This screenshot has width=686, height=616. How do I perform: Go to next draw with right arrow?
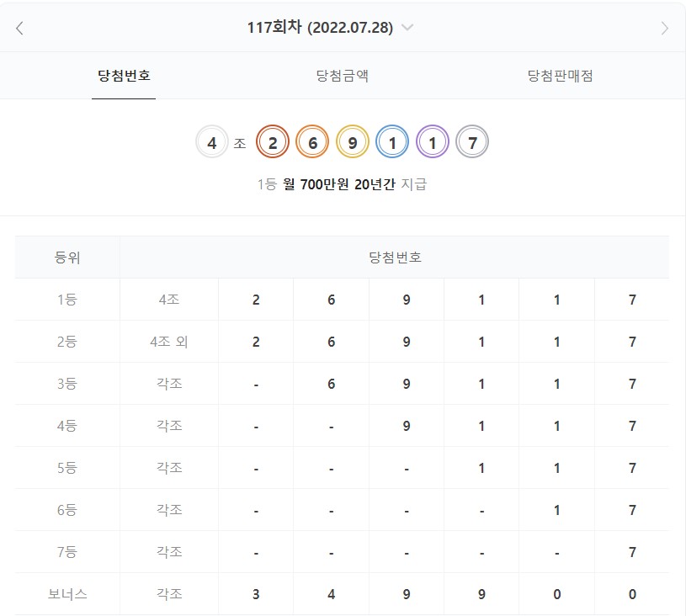click(x=665, y=29)
